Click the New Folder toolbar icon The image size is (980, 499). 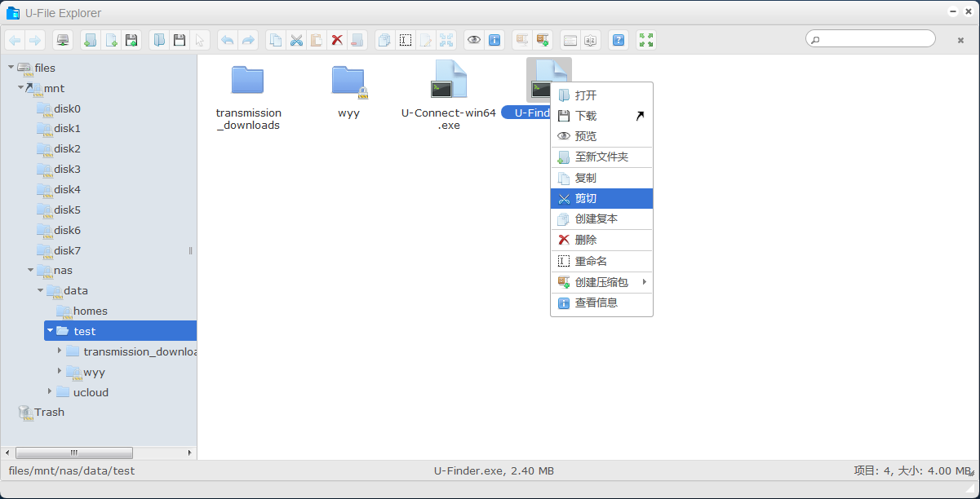click(x=91, y=40)
